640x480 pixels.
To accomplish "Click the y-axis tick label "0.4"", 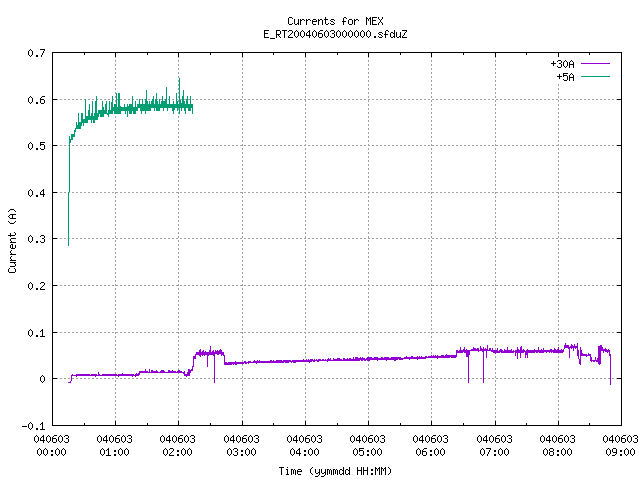I will [x=36, y=193].
